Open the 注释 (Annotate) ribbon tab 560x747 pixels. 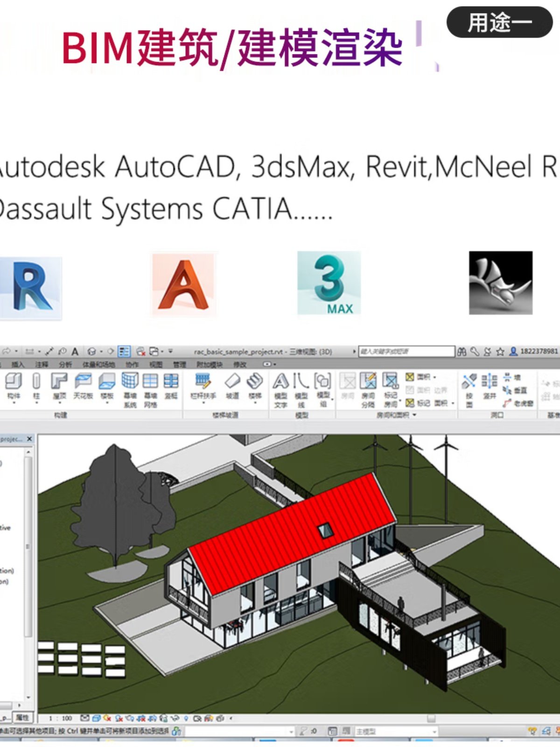coord(42,364)
